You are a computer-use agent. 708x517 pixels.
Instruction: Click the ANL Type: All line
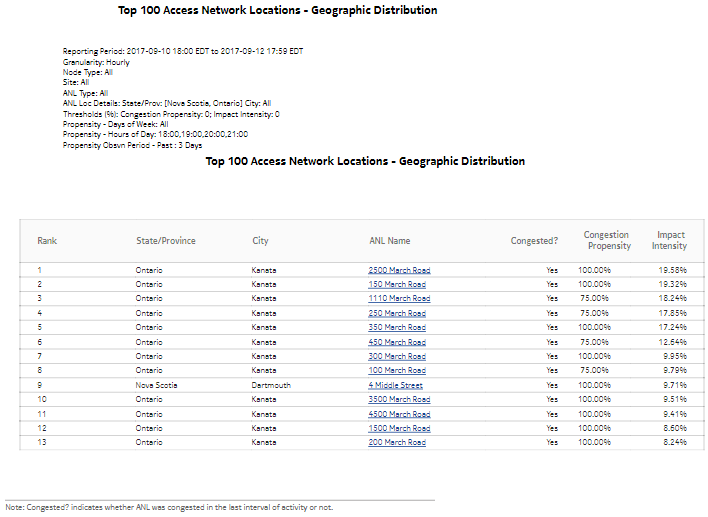tap(85, 93)
